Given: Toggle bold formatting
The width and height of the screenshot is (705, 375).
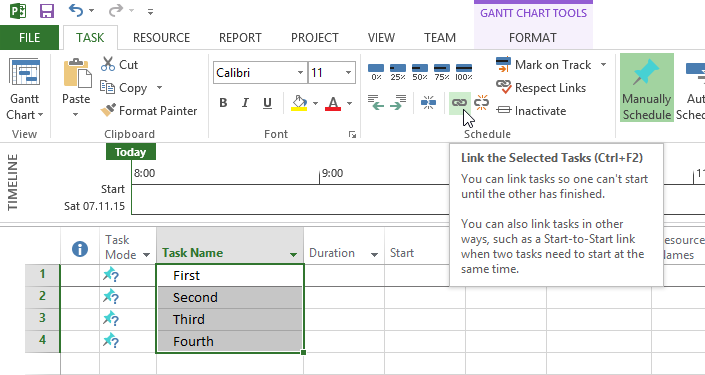Looking at the screenshot, I should (223, 103).
